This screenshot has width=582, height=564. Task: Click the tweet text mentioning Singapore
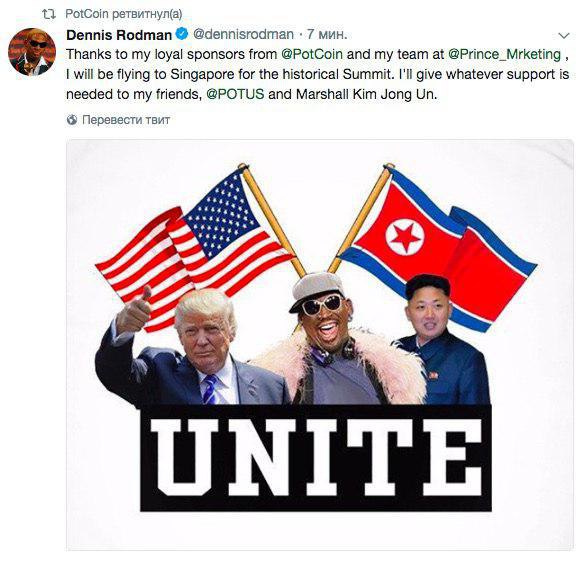click(x=317, y=75)
